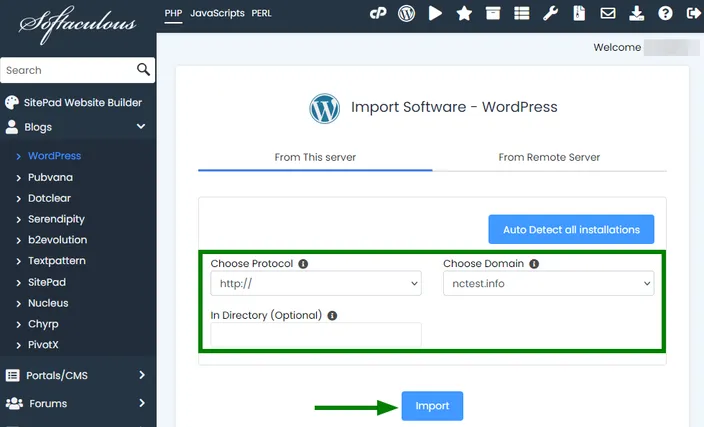Click the Import button
Viewport: 704px width, 427px height.
[432, 406]
